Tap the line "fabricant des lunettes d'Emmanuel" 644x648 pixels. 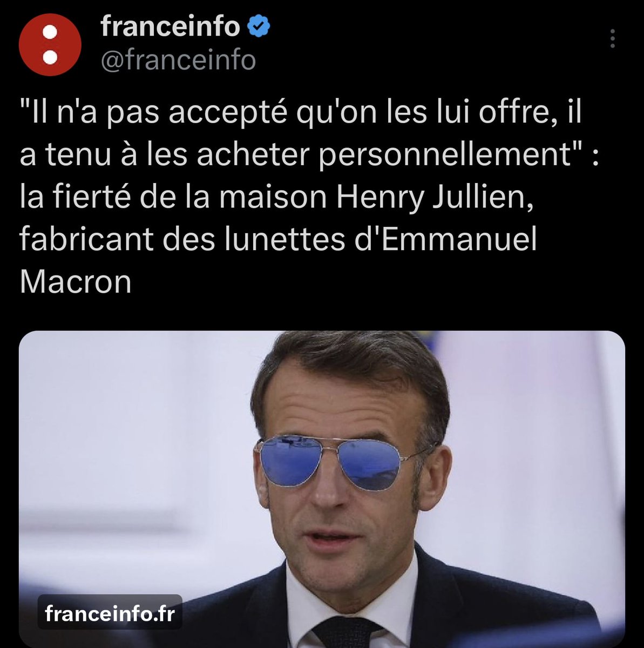coord(279,239)
